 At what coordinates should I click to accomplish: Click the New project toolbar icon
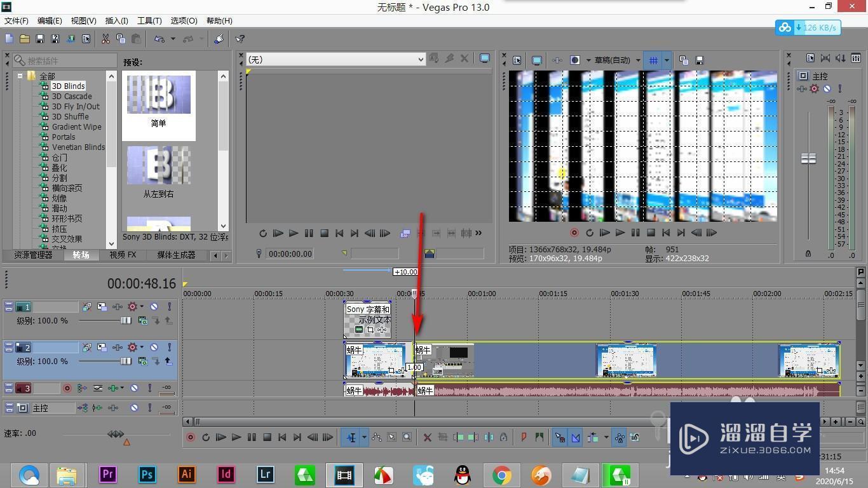(9, 39)
